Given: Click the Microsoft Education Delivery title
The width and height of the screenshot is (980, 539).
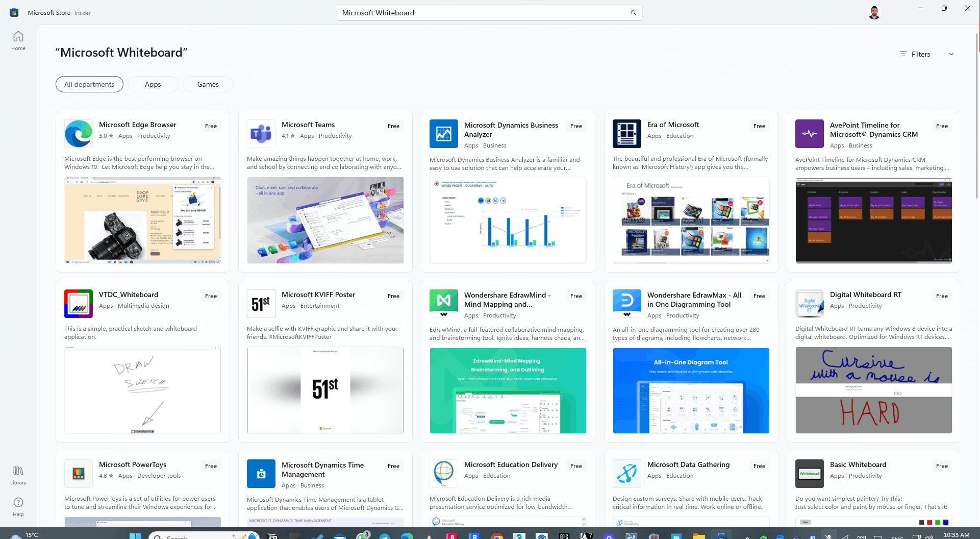Looking at the screenshot, I should point(511,464).
